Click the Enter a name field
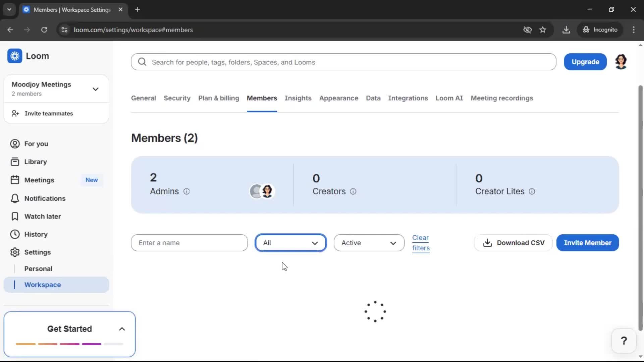This screenshot has width=644, height=362. coord(189,243)
